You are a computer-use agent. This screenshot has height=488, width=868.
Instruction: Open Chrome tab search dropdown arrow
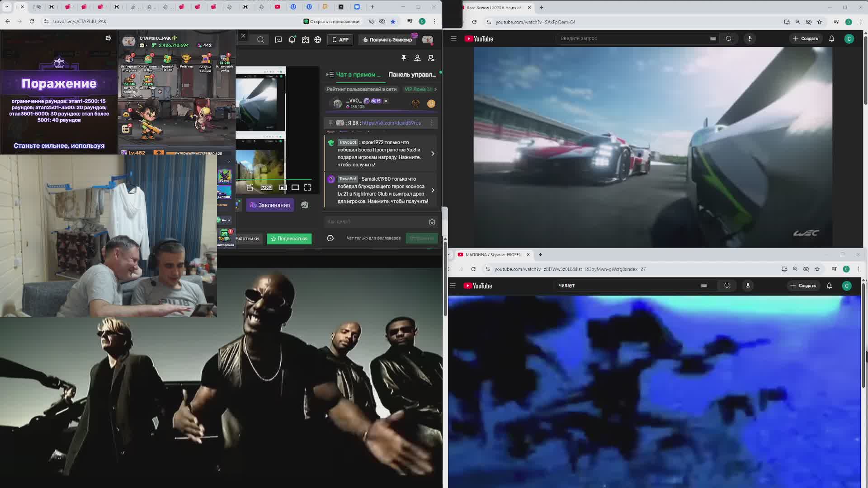[x=7, y=7]
